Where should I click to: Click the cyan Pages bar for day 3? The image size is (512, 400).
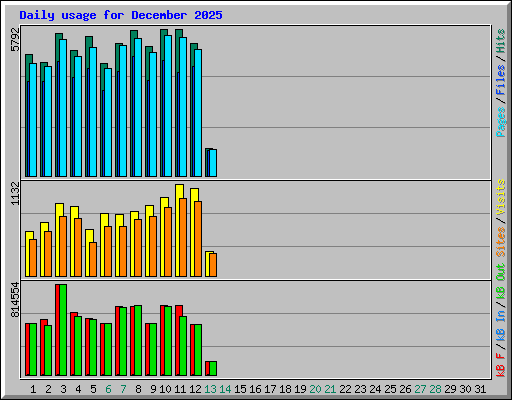click(x=63, y=108)
